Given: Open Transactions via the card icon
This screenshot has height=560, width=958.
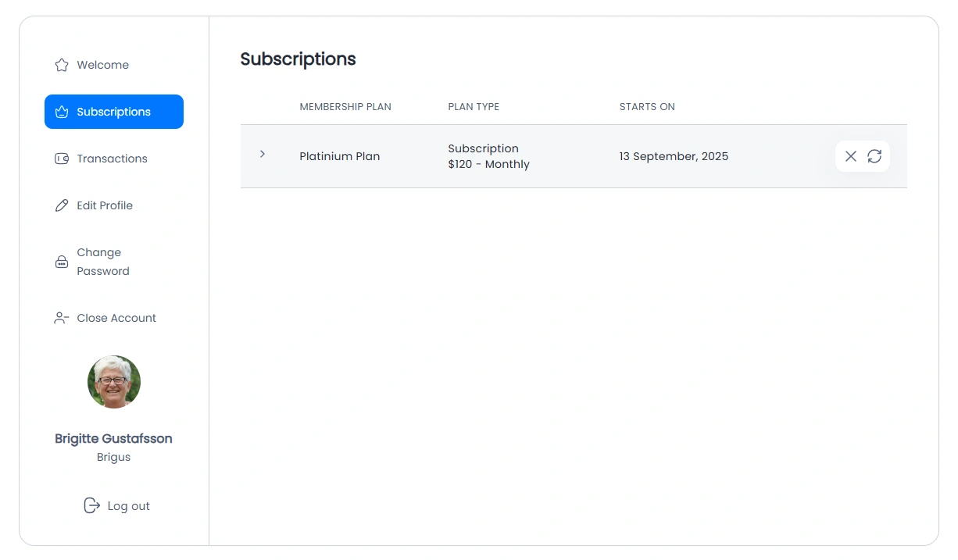Looking at the screenshot, I should [x=62, y=158].
